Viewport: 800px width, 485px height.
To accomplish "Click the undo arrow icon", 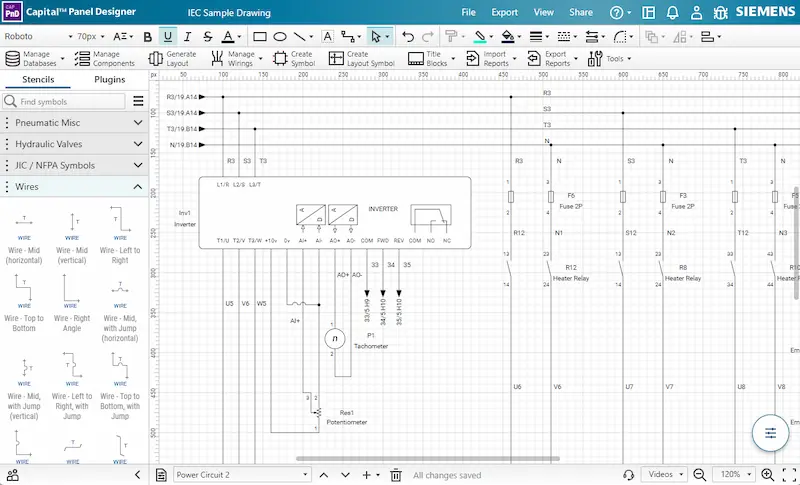I will [x=408, y=36].
